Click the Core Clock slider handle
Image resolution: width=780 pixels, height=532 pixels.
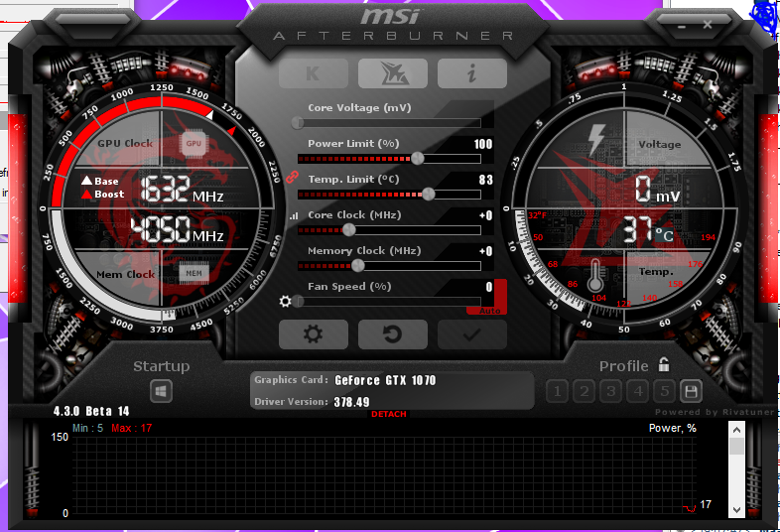[x=349, y=230]
